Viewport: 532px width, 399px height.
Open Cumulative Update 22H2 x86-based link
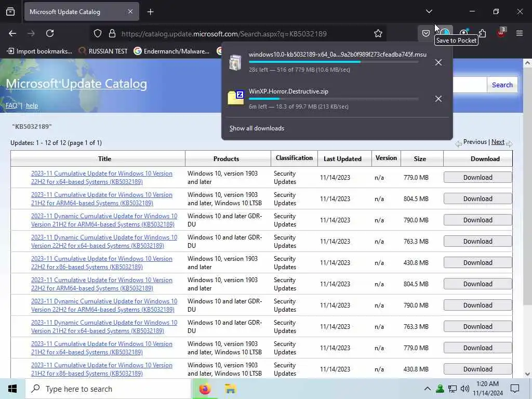pyautogui.click(x=102, y=263)
